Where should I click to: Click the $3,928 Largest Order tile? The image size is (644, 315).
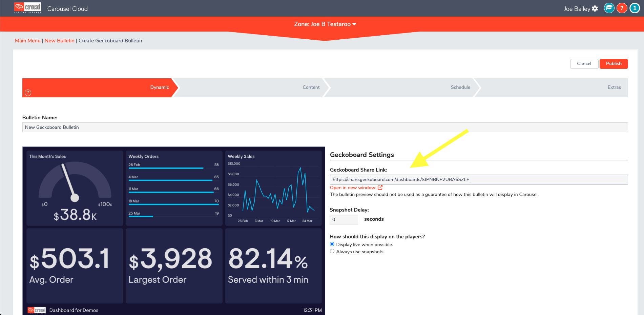tap(174, 266)
